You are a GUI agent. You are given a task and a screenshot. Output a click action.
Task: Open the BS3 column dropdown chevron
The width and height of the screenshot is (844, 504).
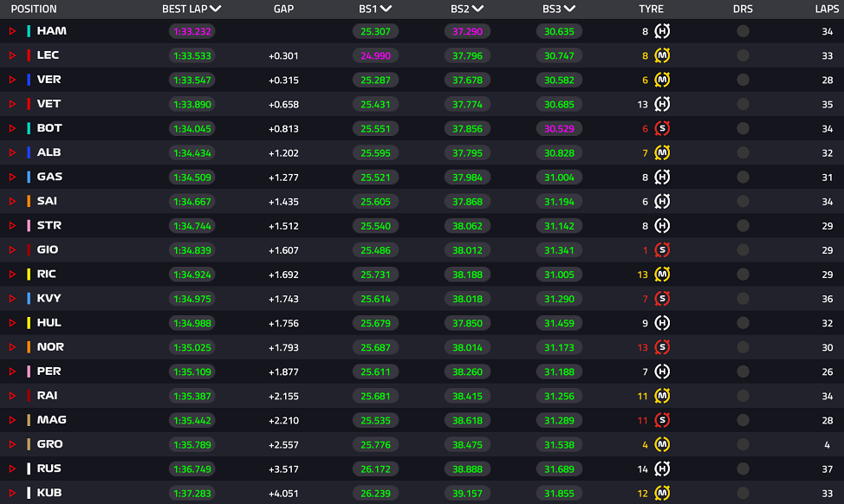coord(569,9)
